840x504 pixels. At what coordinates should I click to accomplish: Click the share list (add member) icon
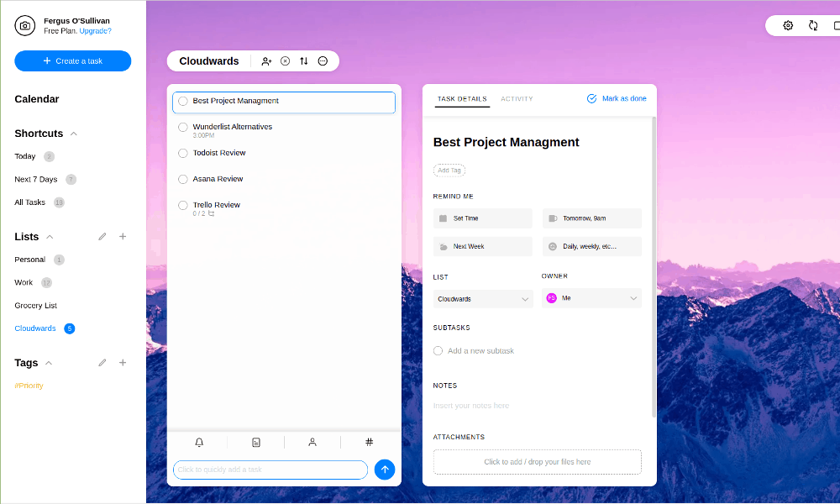pyautogui.click(x=266, y=60)
